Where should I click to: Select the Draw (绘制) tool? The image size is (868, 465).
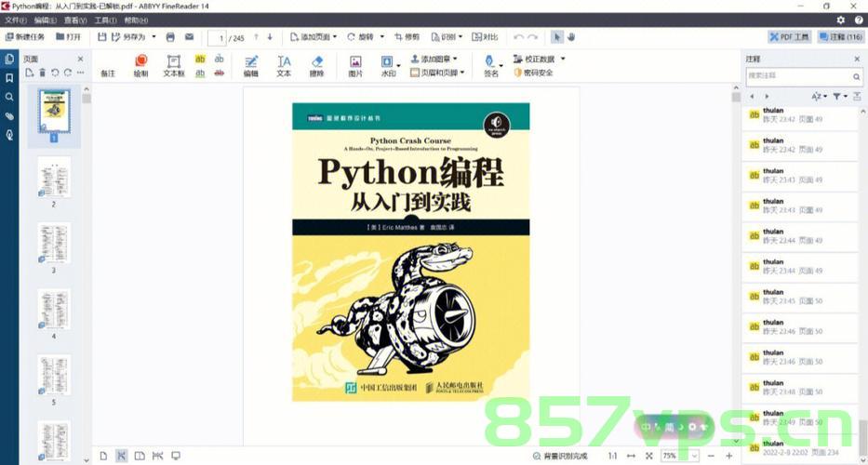pyautogui.click(x=141, y=66)
